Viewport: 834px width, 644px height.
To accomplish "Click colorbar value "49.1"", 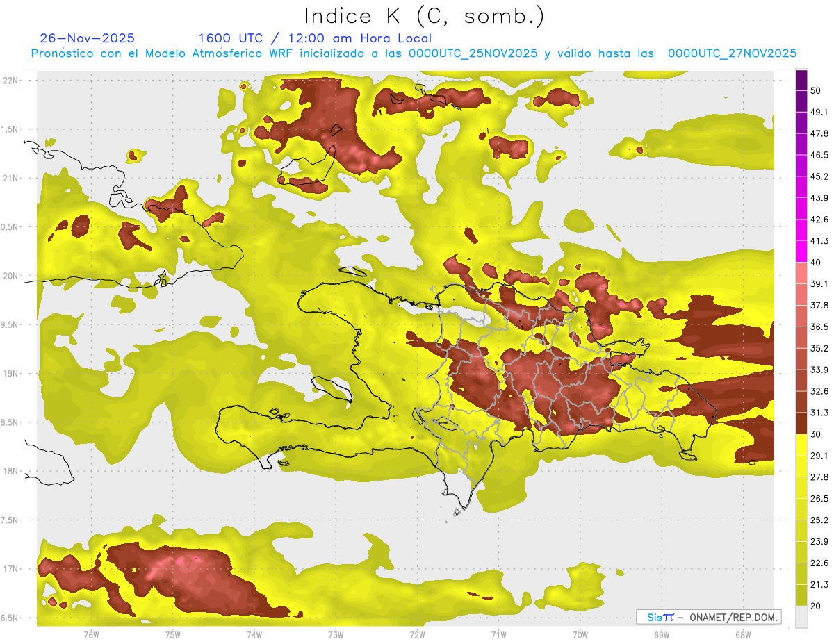I will pyautogui.click(x=819, y=112).
